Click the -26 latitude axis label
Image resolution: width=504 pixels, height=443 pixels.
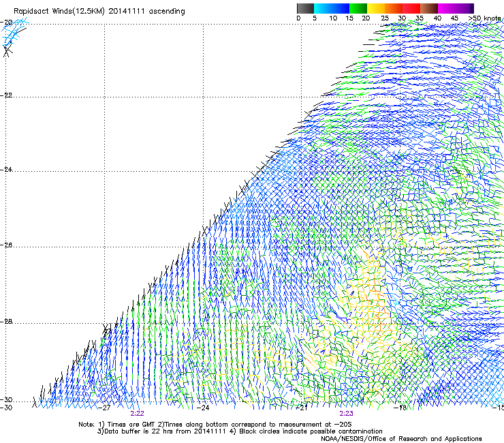pos(6,245)
